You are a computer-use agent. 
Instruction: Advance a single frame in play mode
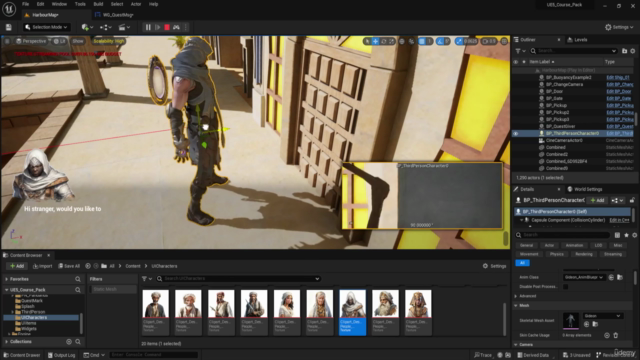[x=158, y=27]
